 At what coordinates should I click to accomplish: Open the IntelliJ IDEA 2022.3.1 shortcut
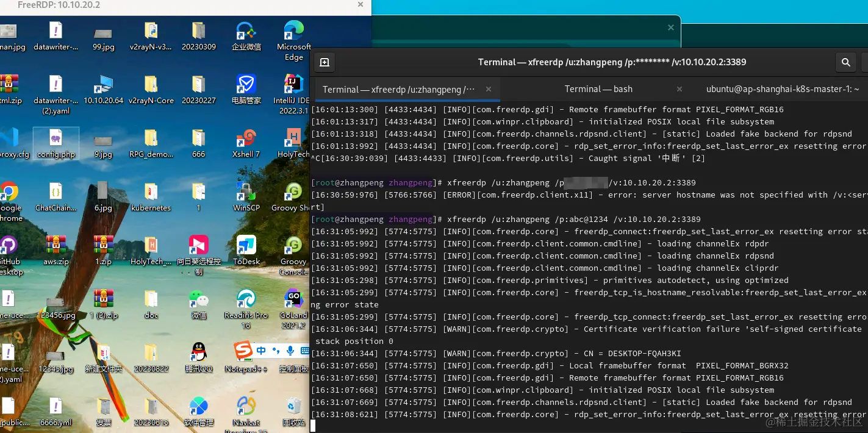[x=293, y=95]
